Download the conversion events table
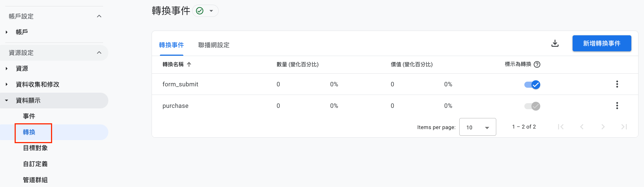 [555, 44]
